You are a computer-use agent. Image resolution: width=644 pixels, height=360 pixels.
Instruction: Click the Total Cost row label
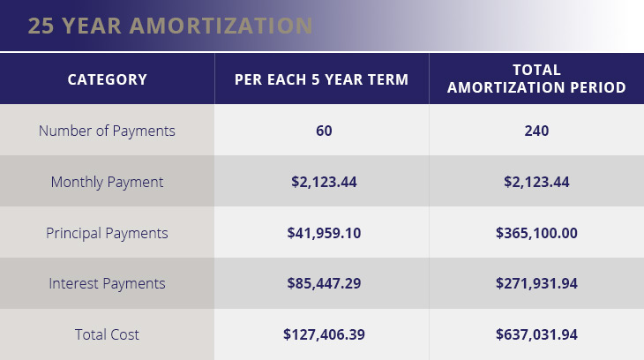click(x=108, y=334)
